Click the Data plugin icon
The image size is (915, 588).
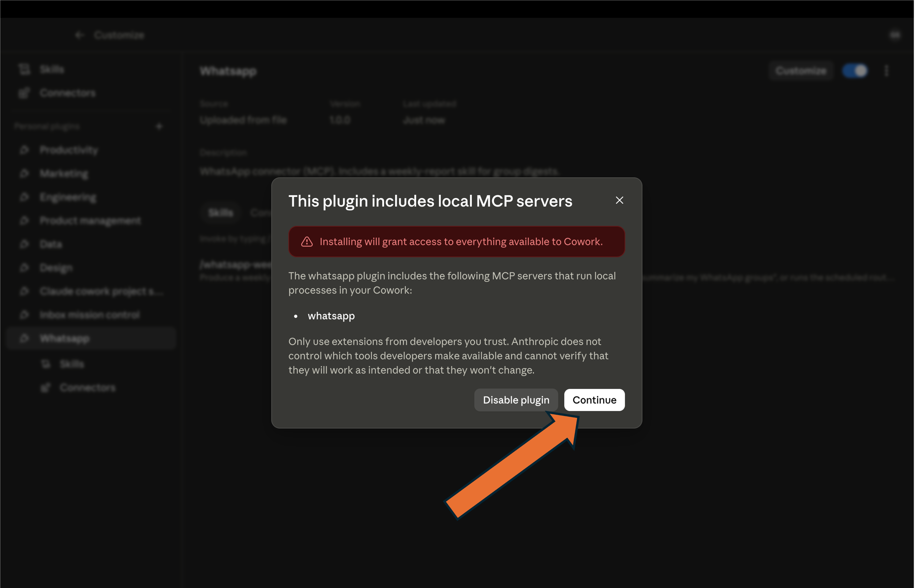[24, 244]
